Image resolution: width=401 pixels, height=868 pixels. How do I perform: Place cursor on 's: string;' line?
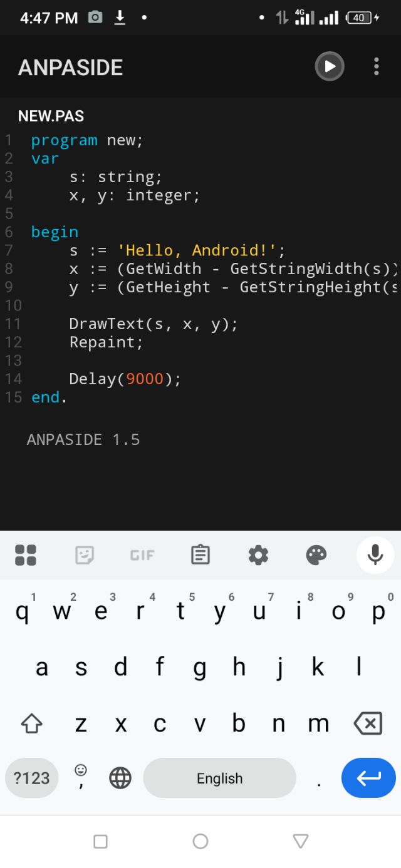(x=116, y=177)
